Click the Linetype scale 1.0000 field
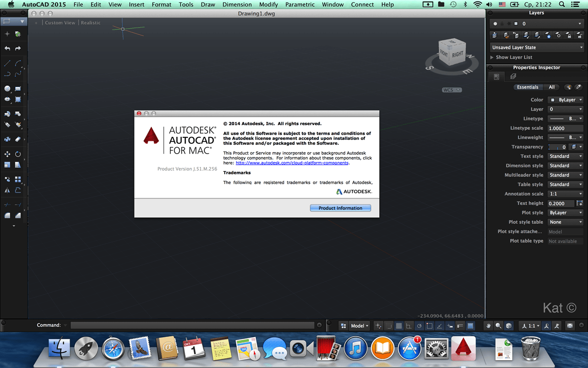Image resolution: width=588 pixels, height=368 pixels. click(x=565, y=128)
